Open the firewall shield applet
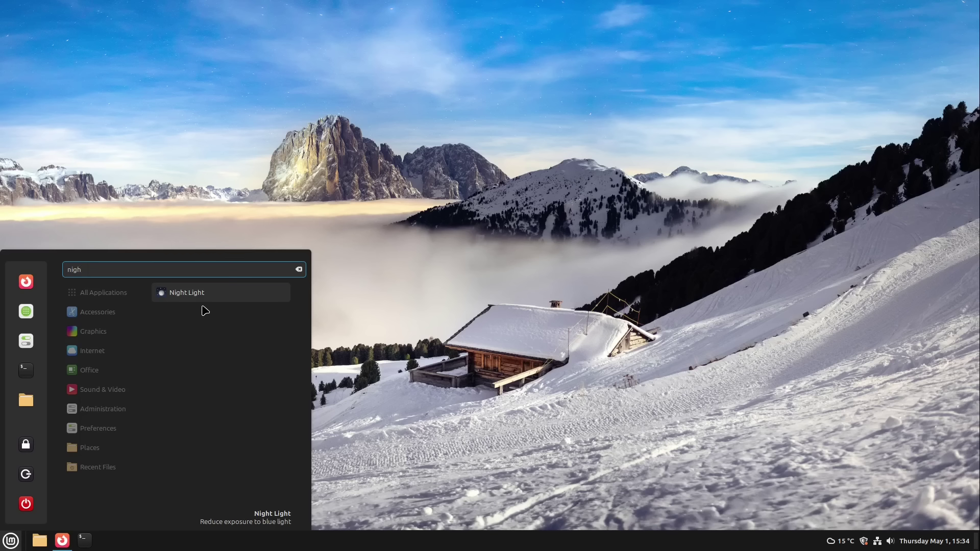Screen dimensions: 980x551 tap(864, 541)
